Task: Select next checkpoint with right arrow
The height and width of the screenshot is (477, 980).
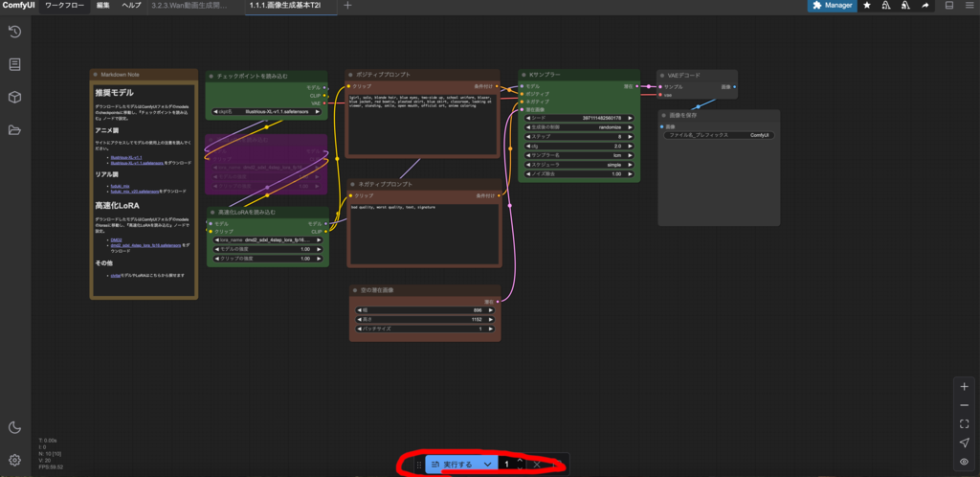Action: 318,112
